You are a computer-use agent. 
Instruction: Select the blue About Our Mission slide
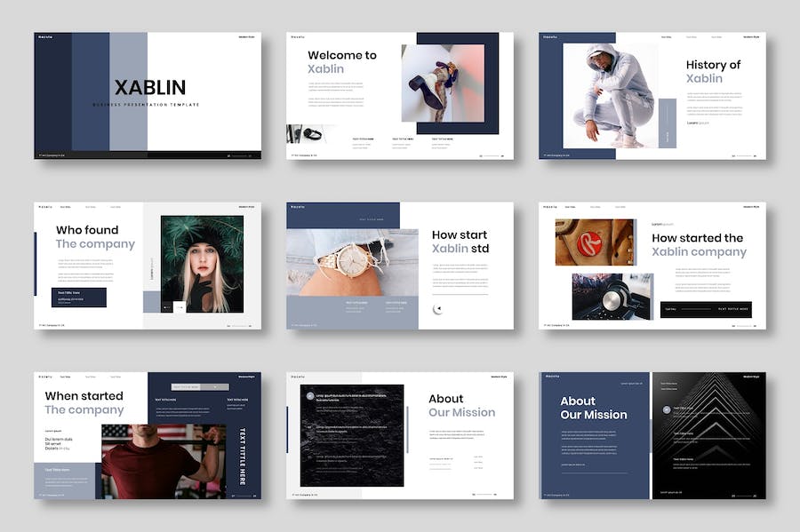[652, 436]
